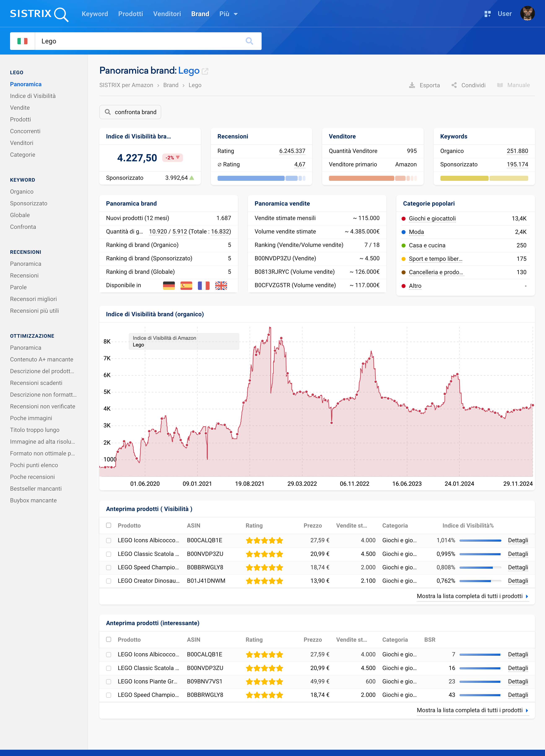Click the SISTRIX per Amazon breadcrumb
The width and height of the screenshot is (545, 756).
[x=126, y=85]
